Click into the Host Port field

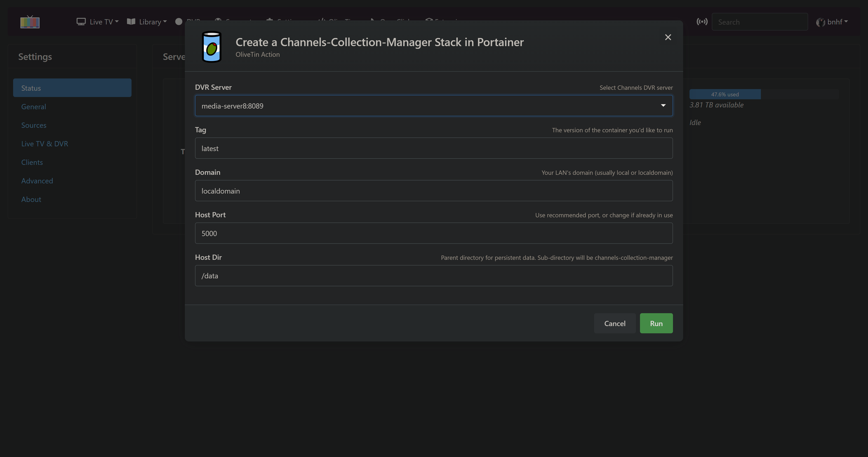click(434, 233)
